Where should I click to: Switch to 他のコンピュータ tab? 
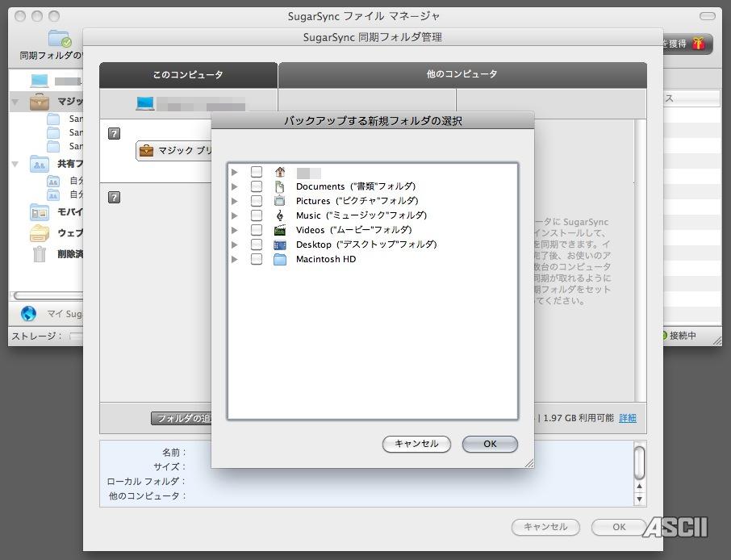tap(462, 74)
